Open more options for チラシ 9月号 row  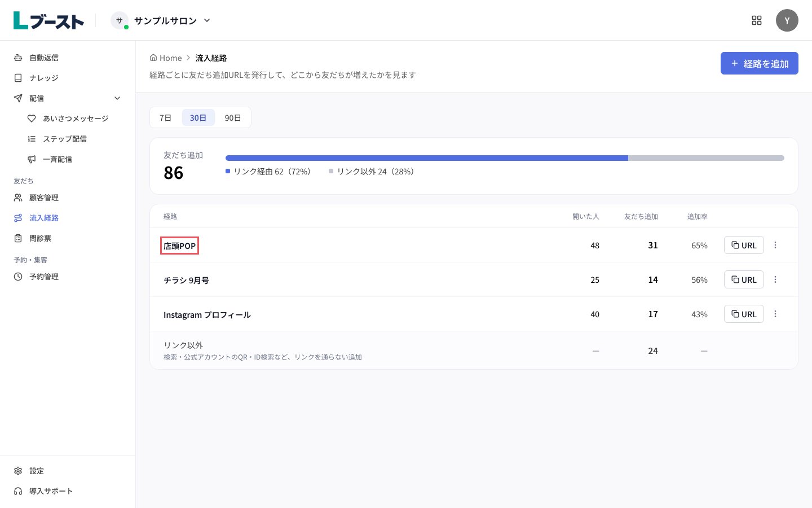click(775, 279)
